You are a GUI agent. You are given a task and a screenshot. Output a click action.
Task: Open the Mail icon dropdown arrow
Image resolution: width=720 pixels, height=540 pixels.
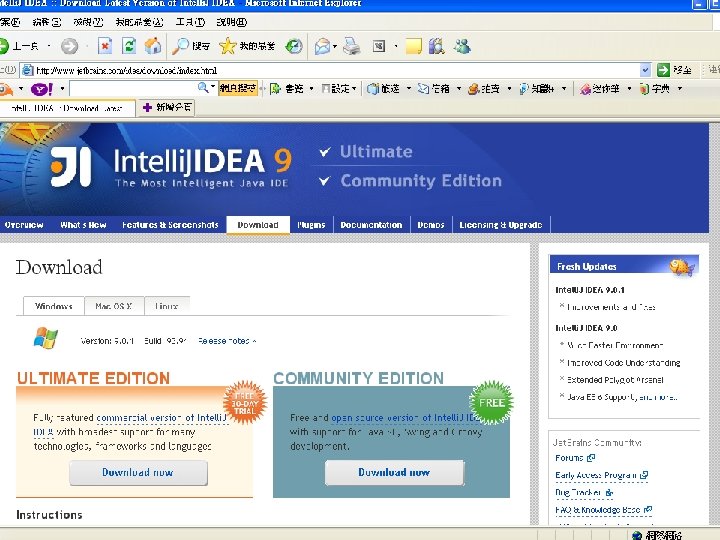click(335, 46)
